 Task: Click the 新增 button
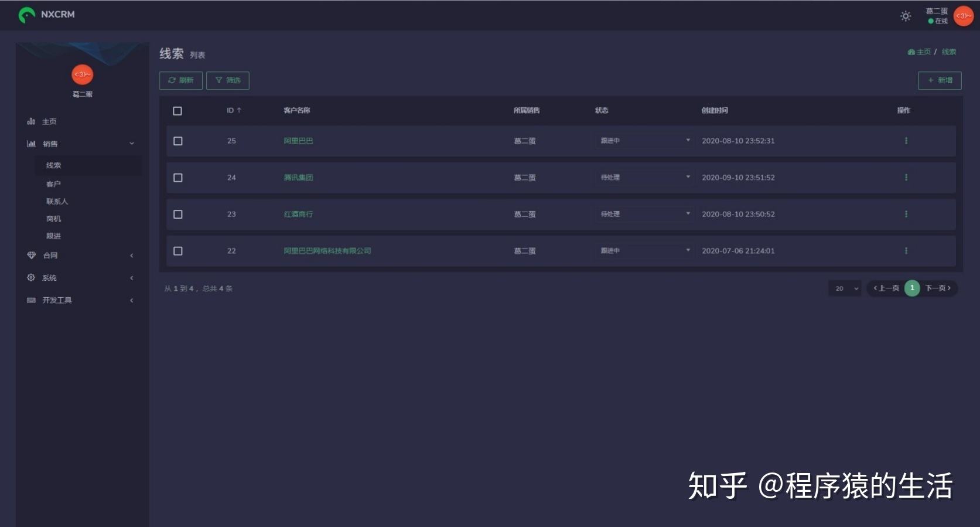939,80
